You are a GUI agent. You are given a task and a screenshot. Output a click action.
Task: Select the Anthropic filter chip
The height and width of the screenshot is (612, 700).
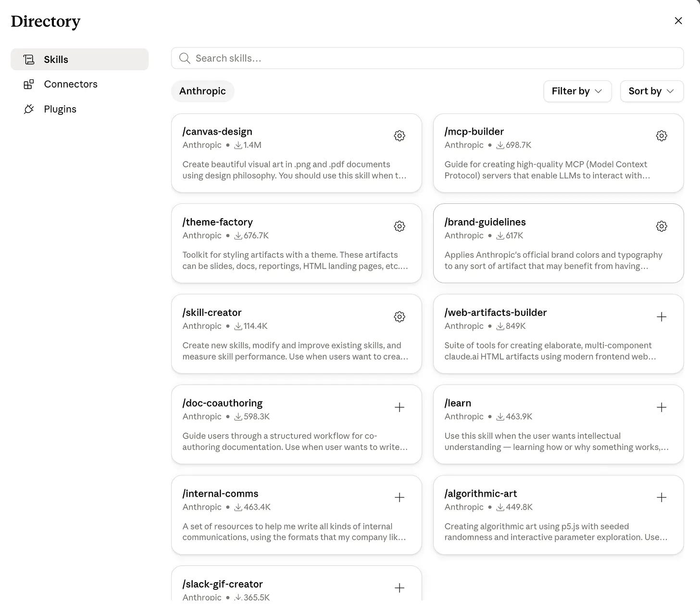[202, 91]
